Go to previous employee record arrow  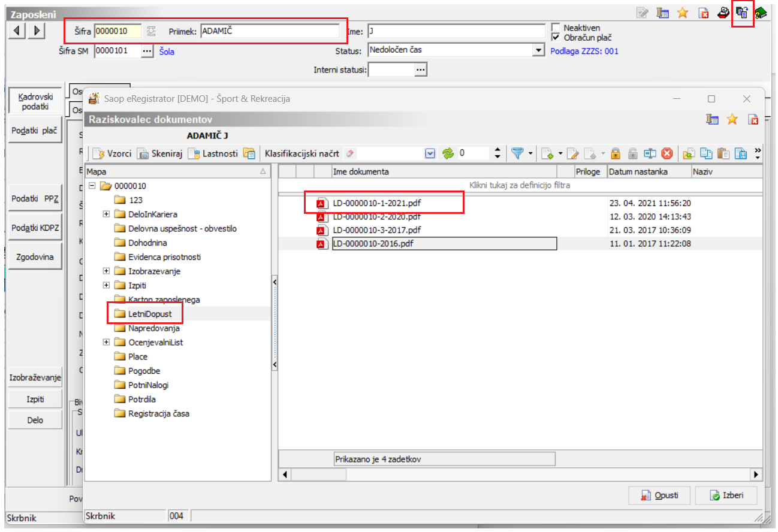[17, 31]
